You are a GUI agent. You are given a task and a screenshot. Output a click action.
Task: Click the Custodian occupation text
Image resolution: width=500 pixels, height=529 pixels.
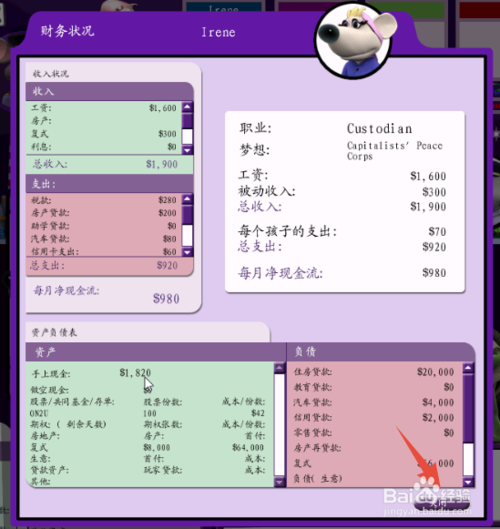[x=380, y=129]
